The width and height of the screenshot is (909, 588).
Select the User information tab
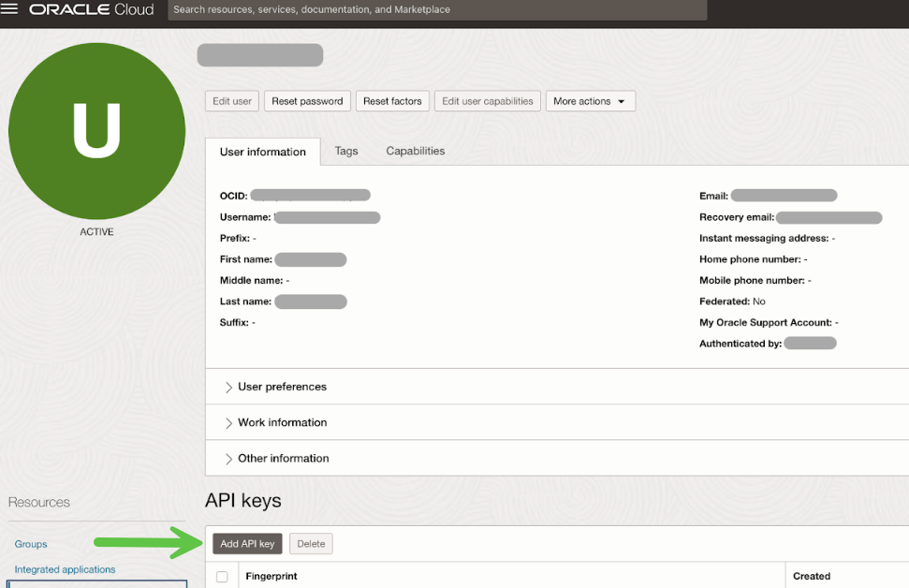click(x=262, y=152)
